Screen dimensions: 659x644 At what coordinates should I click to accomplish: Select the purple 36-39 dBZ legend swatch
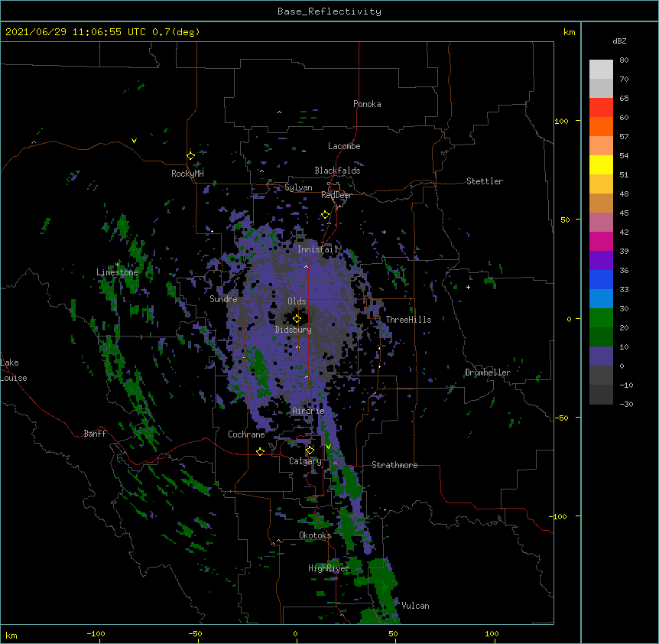coord(601,261)
